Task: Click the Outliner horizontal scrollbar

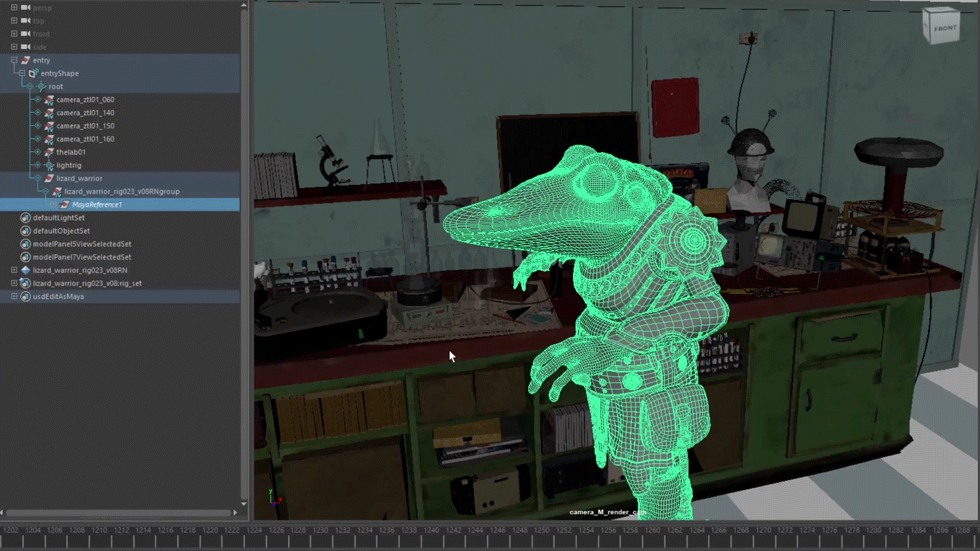Action: tap(118, 512)
